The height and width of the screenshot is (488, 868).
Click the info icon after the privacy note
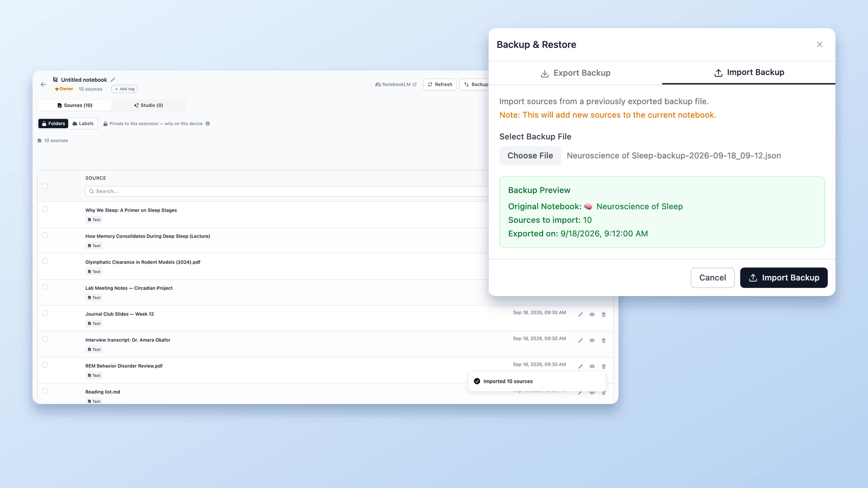click(208, 124)
